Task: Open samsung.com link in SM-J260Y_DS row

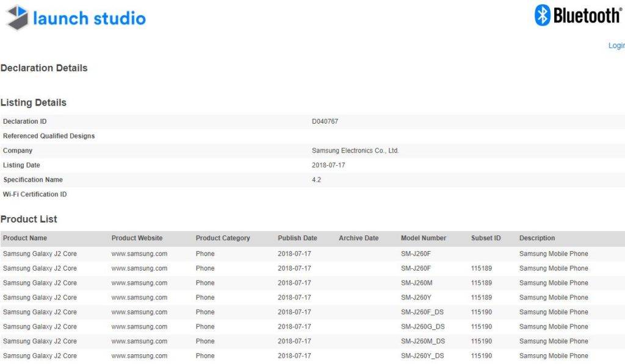Action: tap(139, 356)
